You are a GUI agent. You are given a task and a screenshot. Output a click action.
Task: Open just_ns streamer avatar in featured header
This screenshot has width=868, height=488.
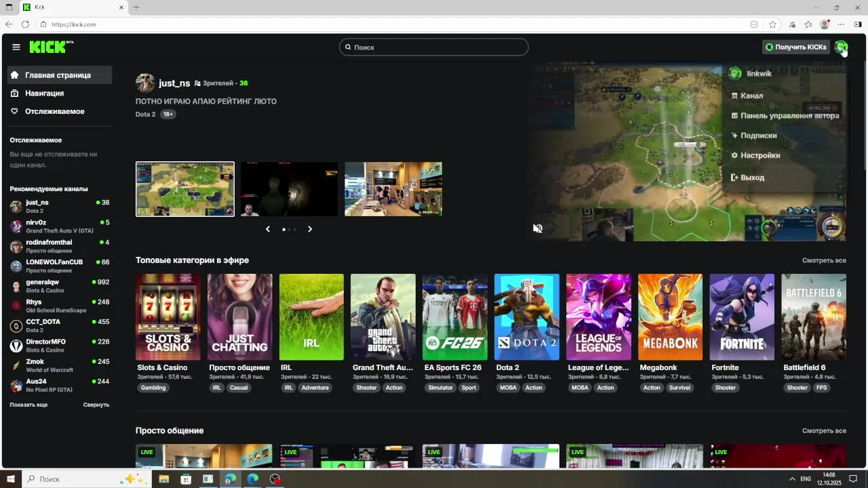[x=145, y=83]
